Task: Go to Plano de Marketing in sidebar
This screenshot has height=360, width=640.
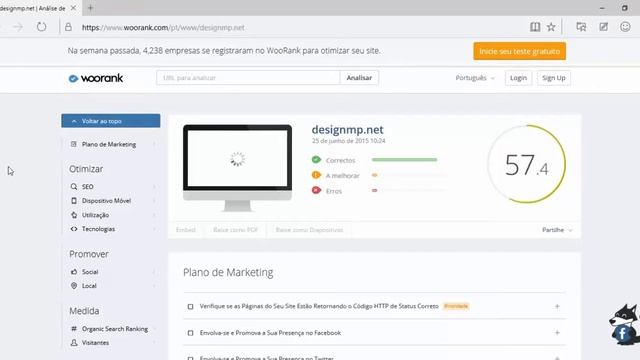Action: pyautogui.click(x=109, y=144)
